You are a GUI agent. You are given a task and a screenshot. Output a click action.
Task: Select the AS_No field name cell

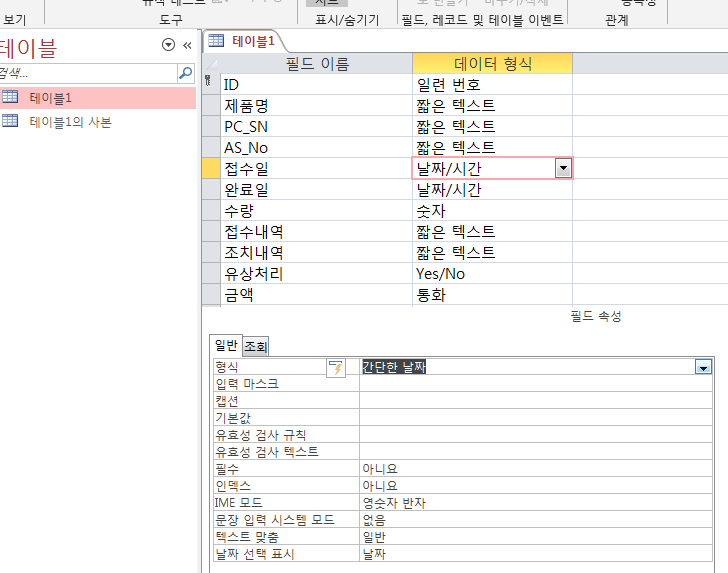point(316,147)
